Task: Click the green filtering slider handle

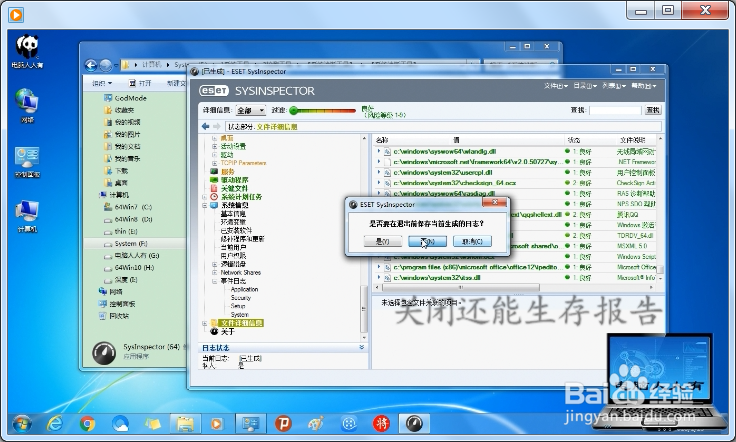Action: coord(294,110)
